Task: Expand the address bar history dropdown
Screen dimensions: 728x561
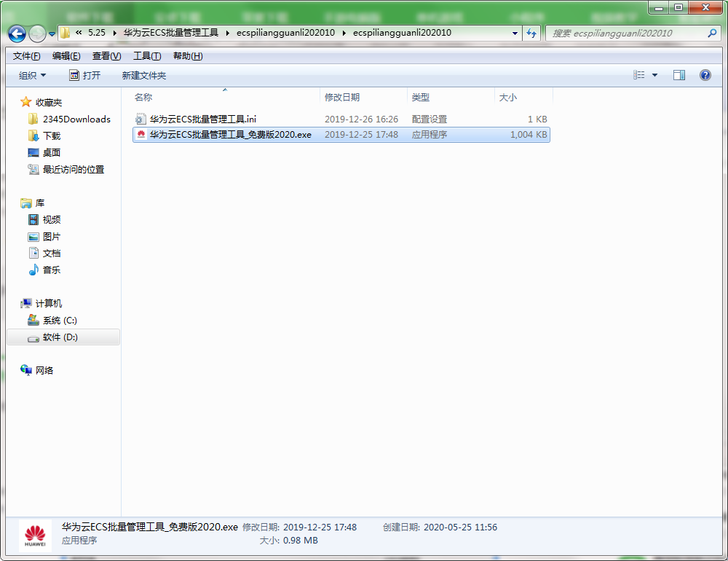Action: (515, 33)
